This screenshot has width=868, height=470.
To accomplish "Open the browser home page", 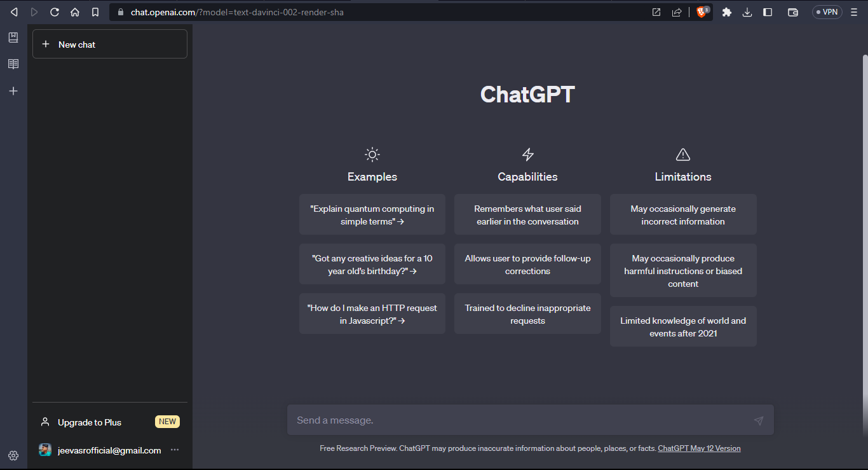I will coord(75,12).
